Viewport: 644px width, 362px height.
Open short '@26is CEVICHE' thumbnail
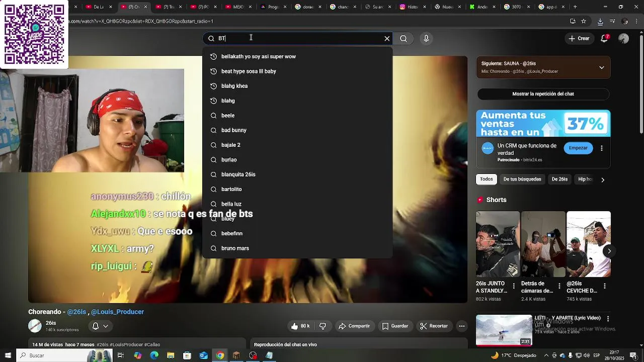[588, 244]
